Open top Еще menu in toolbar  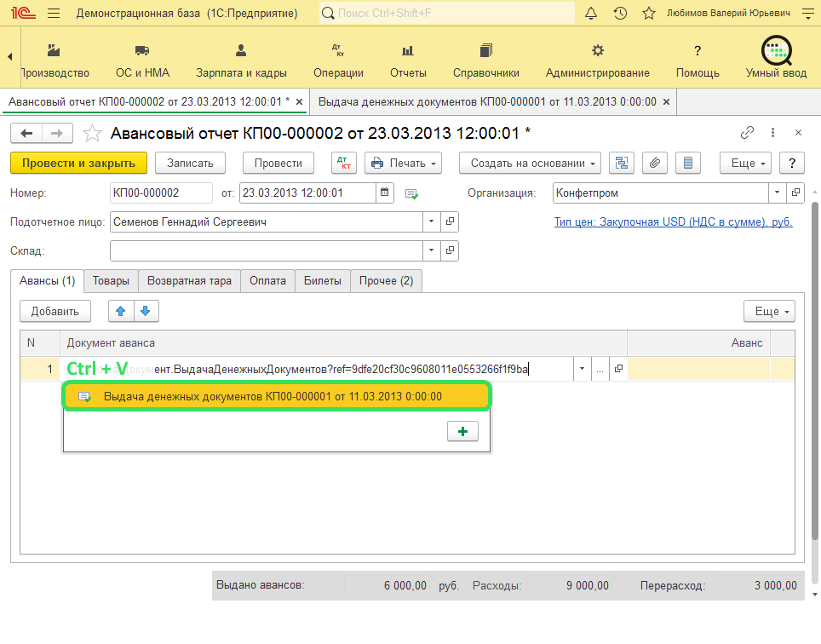[745, 163]
